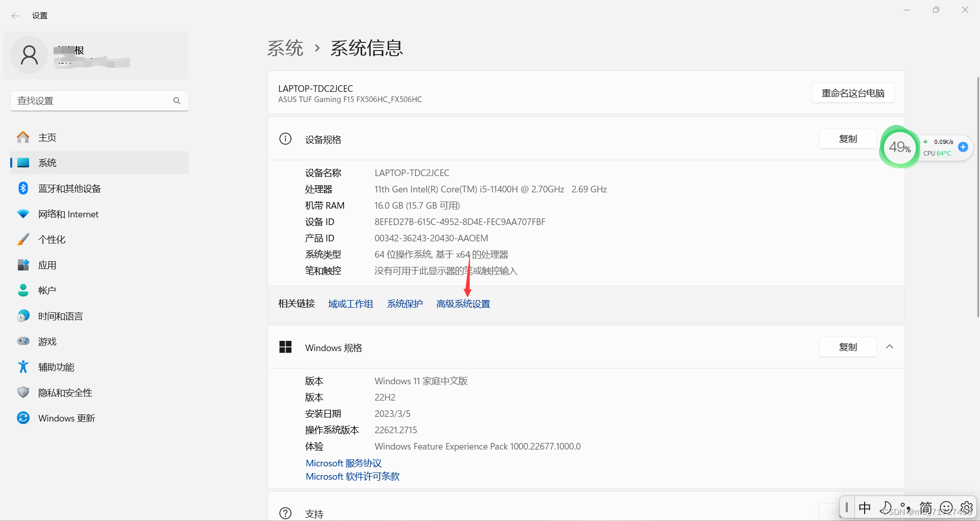980x521 pixels.
Task: Go to 个性化 settings
Action: point(100,239)
